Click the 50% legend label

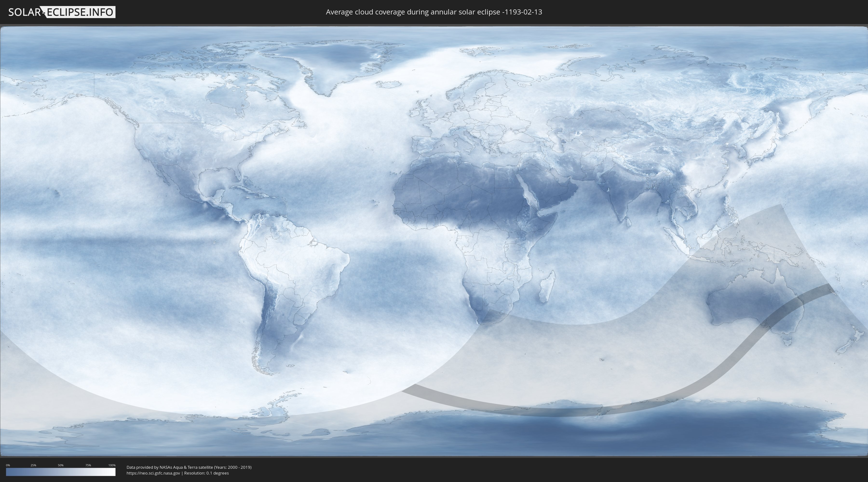click(61, 465)
